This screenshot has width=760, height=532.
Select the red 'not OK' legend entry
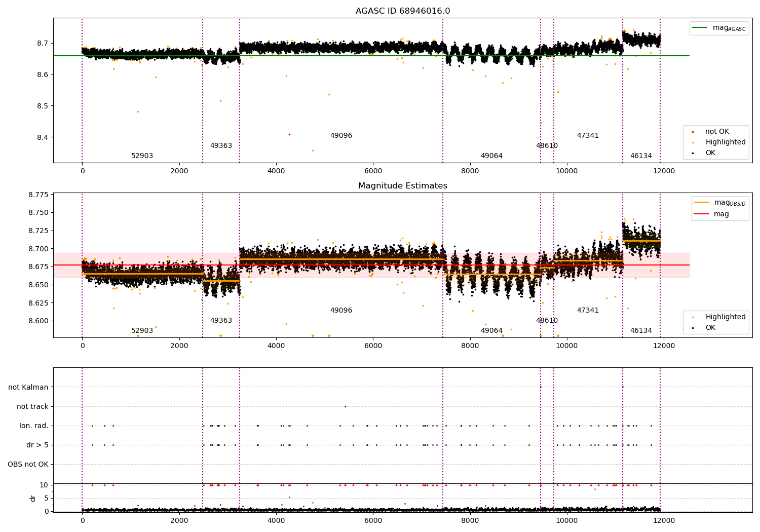pos(716,132)
